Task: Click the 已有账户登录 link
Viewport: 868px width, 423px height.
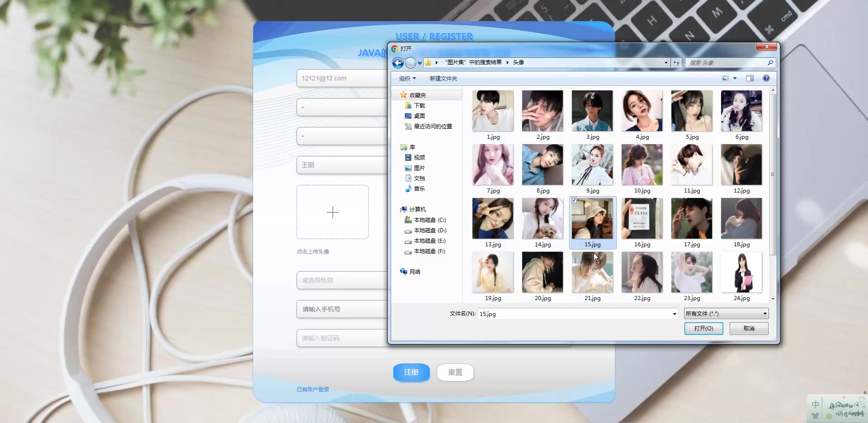Action: (313, 389)
